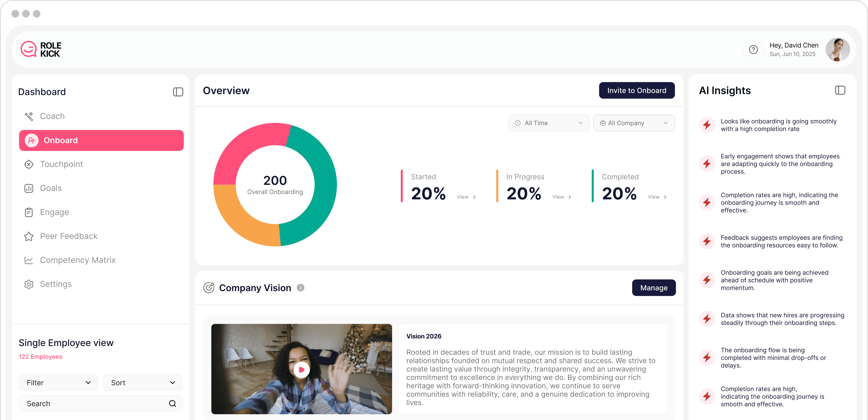
Task: Click first AI insight lightning icon
Action: click(707, 125)
